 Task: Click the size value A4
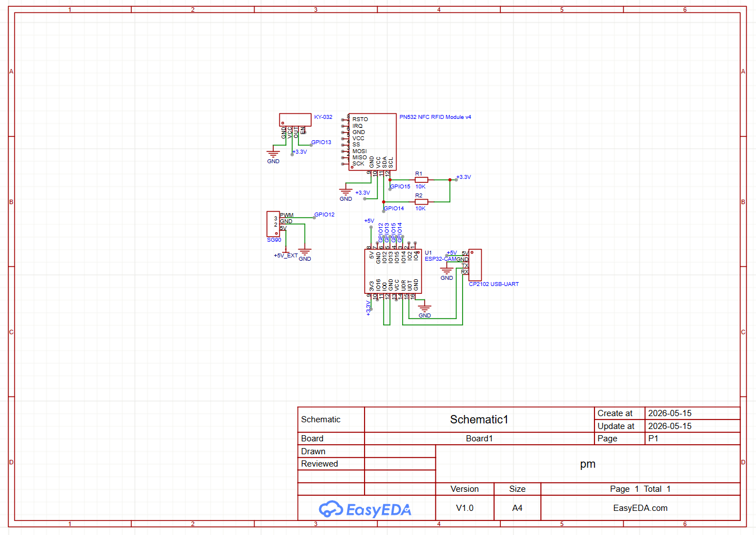[517, 508]
